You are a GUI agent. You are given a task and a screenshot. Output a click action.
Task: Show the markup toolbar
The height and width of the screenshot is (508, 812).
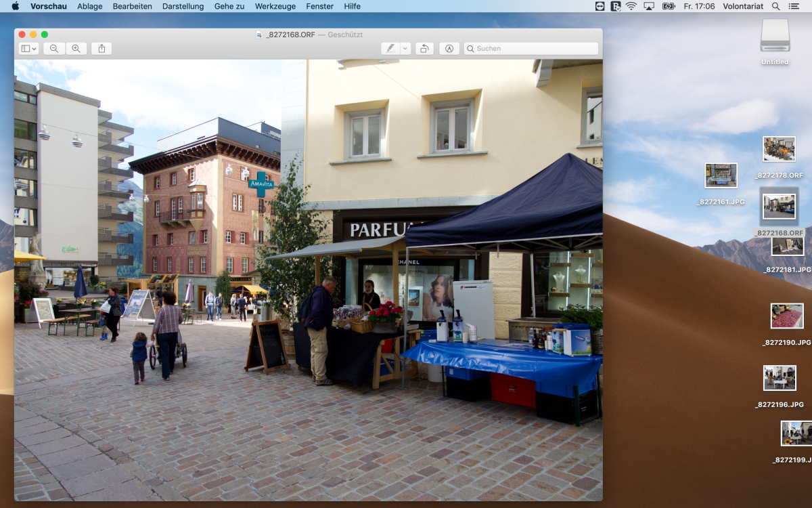(x=449, y=49)
